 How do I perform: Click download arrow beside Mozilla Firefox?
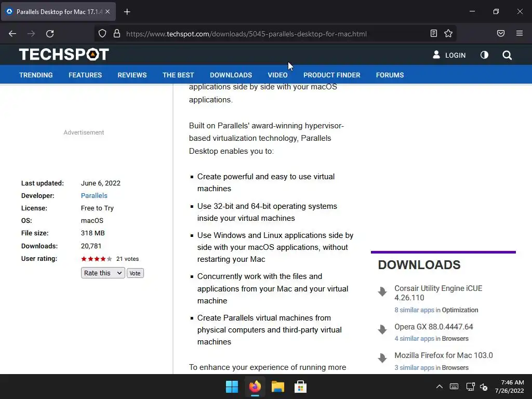[x=382, y=358]
